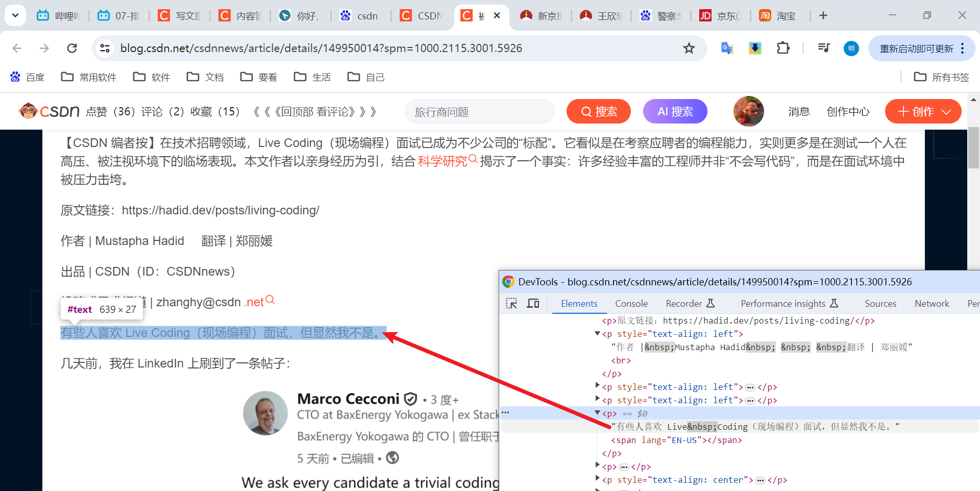Click the 创作 create button
The width and height of the screenshot is (980, 491).
pyautogui.click(x=923, y=111)
